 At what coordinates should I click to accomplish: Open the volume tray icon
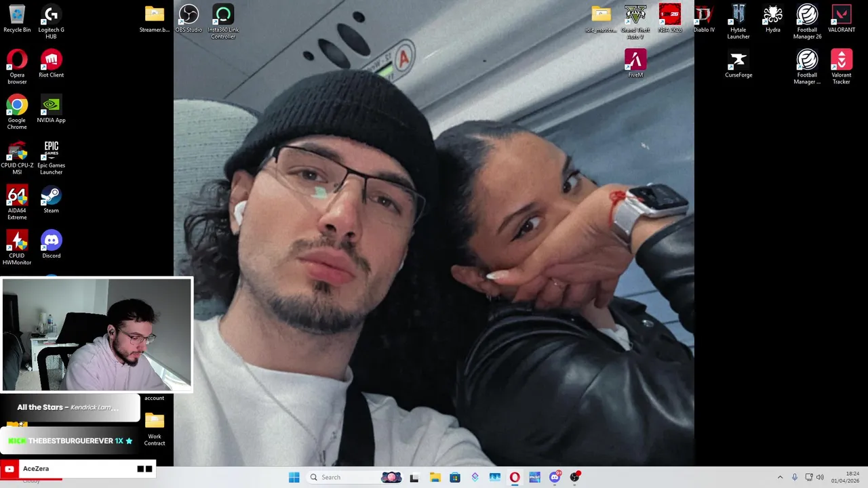pyautogui.click(x=820, y=477)
